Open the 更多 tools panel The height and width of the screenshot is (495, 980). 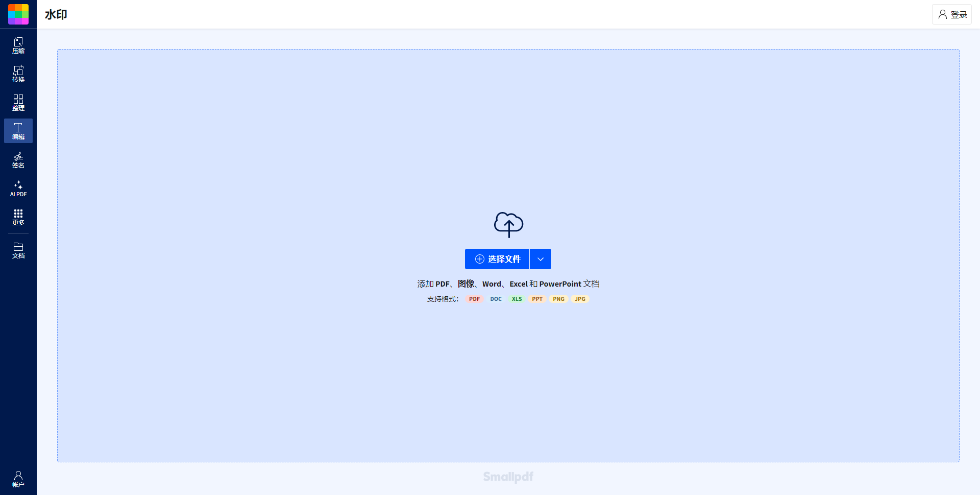click(x=18, y=217)
